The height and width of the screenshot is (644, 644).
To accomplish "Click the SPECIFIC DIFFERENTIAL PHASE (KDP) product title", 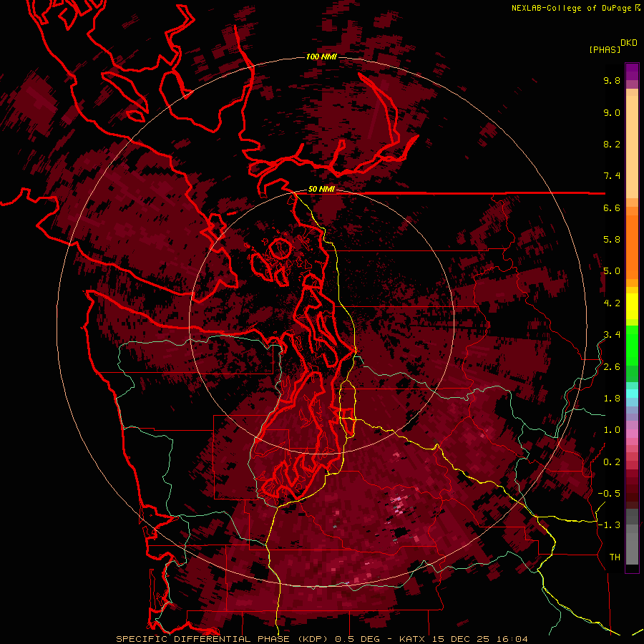I will coord(223,639).
